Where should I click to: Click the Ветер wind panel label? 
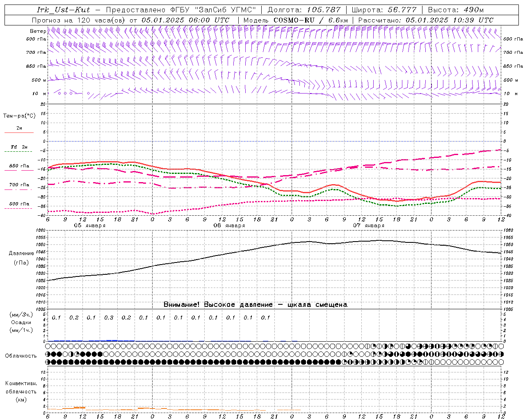click(x=38, y=31)
